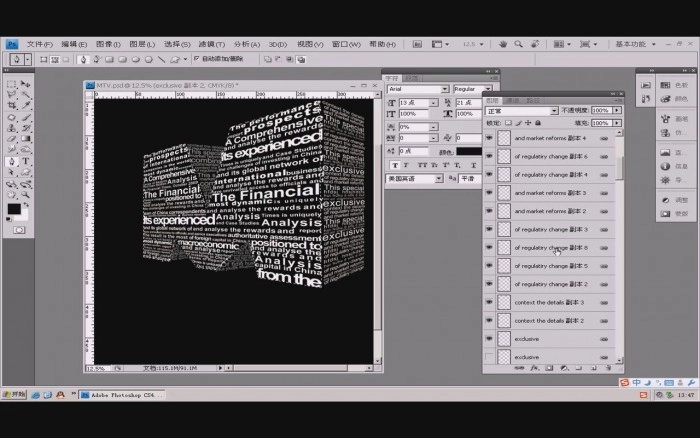Open the Arial font family dropdown
Screen dimensions: 700x438
click(445, 89)
